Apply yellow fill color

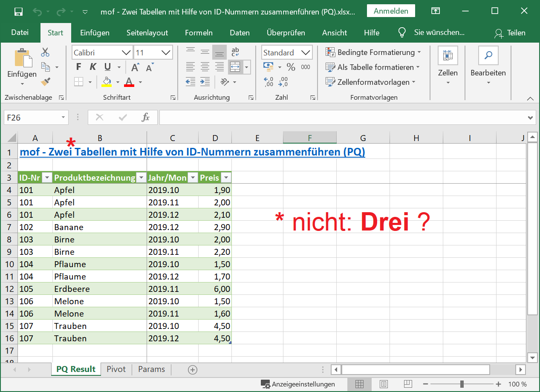(106, 81)
